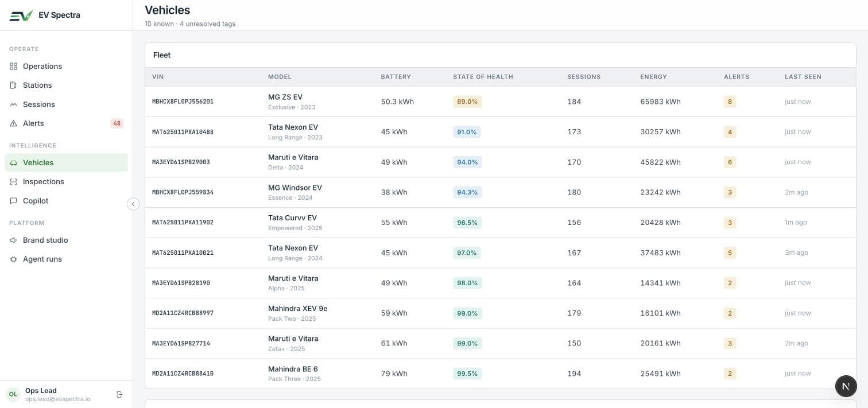Open the Operations page
Image resolution: width=868 pixels, height=408 pixels.
(66, 67)
